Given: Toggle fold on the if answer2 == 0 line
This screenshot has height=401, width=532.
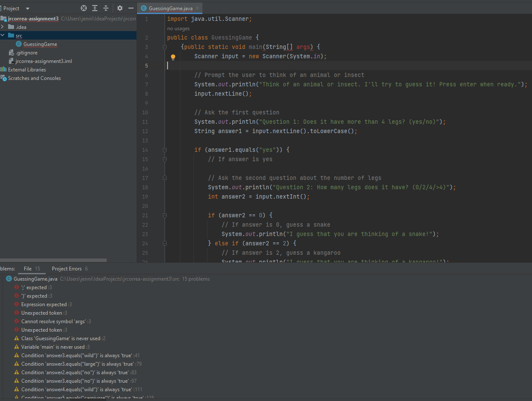Looking at the screenshot, I should (x=165, y=216).
